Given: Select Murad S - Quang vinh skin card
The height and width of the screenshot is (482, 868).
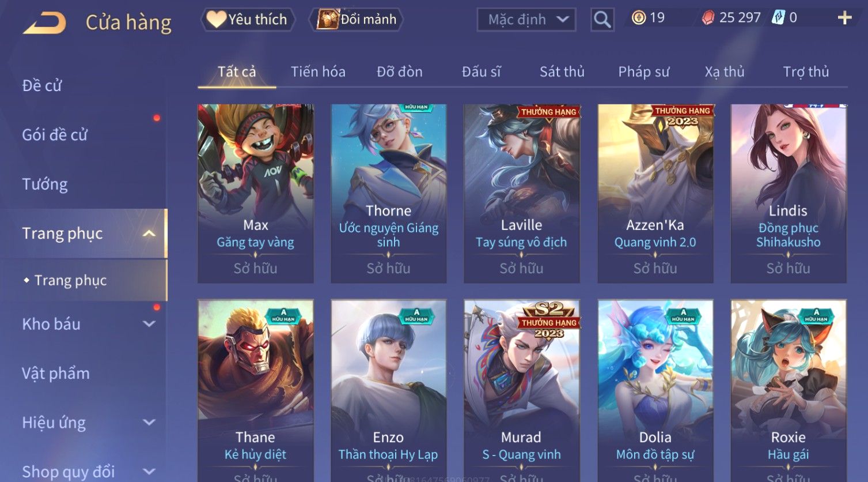Looking at the screenshot, I should point(521,390).
